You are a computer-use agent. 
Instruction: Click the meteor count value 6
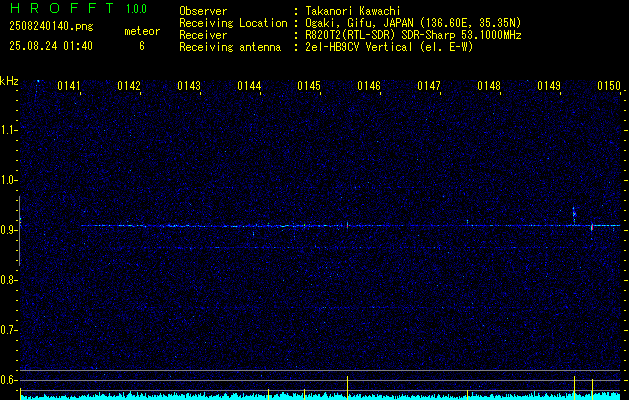[x=142, y=46]
